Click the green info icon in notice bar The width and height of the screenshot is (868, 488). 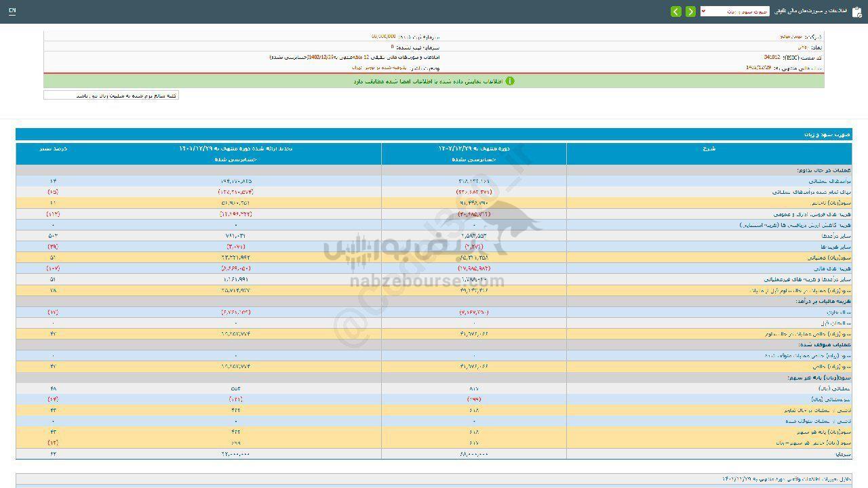tap(510, 81)
